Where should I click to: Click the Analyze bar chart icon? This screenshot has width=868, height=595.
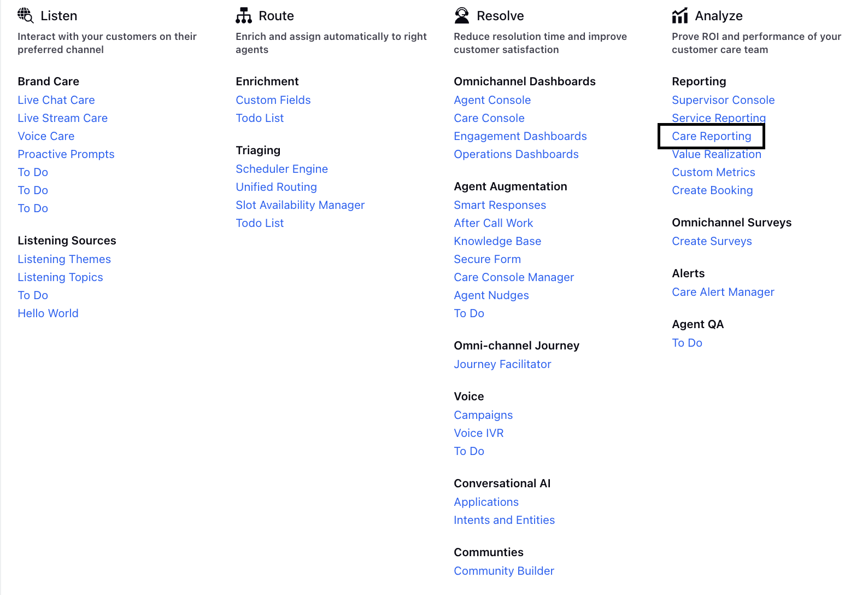680,15
